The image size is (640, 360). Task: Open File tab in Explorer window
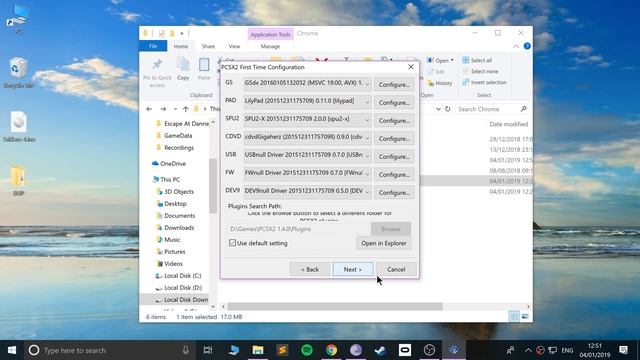(x=153, y=46)
